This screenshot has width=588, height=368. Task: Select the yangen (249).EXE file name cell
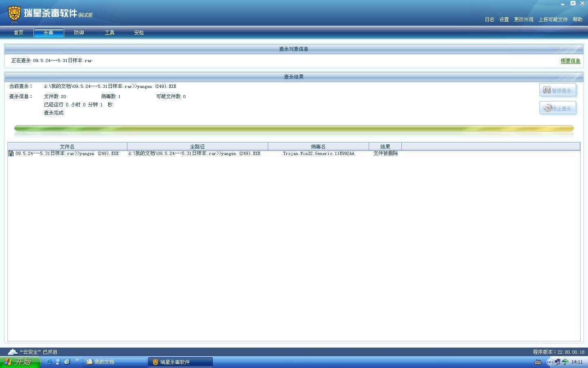pos(67,153)
